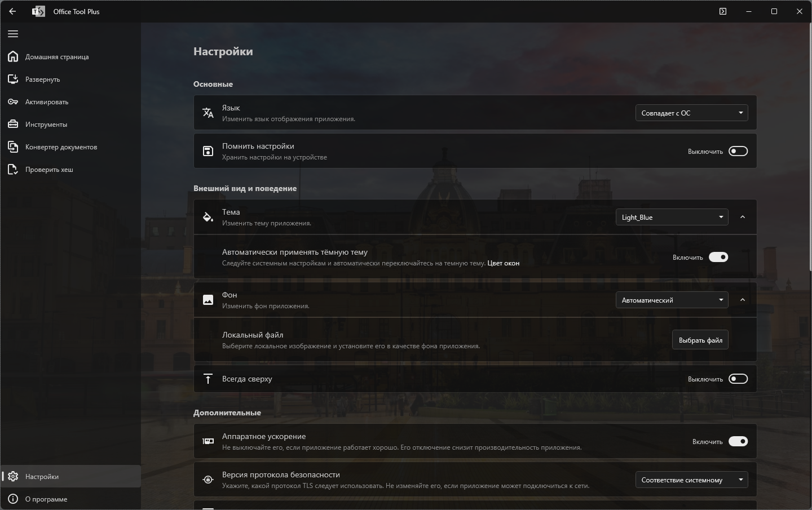Screen dimensions: 812x510
Task: Click the info icon for О программе
Action: click(13, 499)
